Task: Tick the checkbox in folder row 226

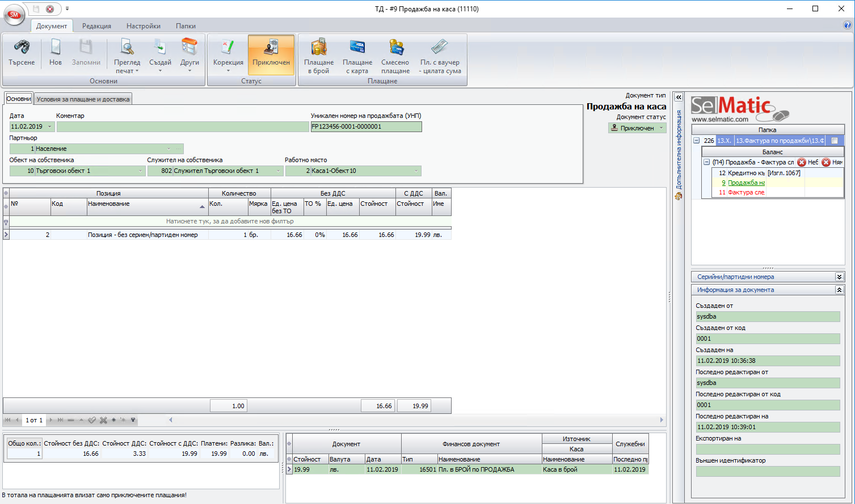Action: pyautogui.click(x=835, y=141)
